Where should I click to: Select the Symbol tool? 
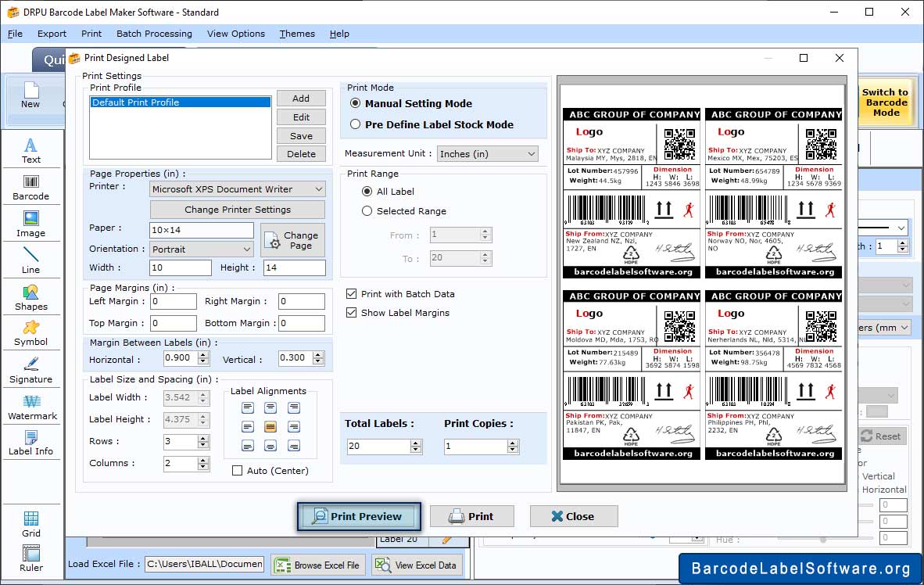[30, 333]
